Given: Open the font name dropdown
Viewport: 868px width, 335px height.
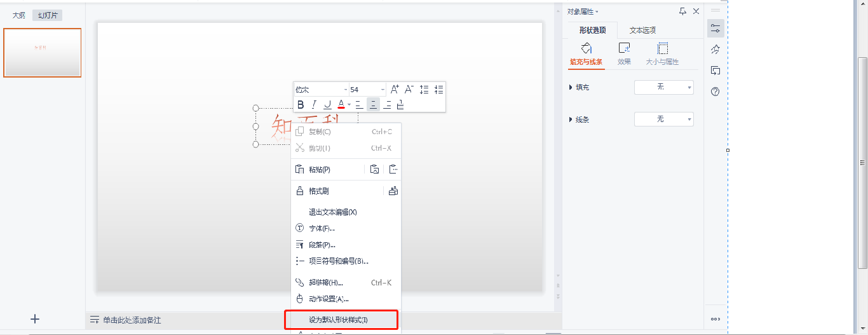Looking at the screenshot, I should pyautogui.click(x=346, y=90).
